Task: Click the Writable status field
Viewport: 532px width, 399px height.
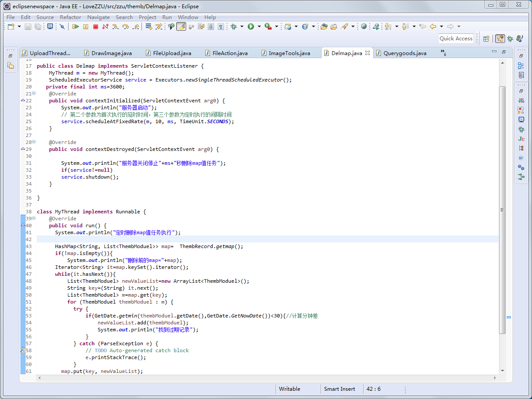Action: pyautogui.click(x=289, y=389)
